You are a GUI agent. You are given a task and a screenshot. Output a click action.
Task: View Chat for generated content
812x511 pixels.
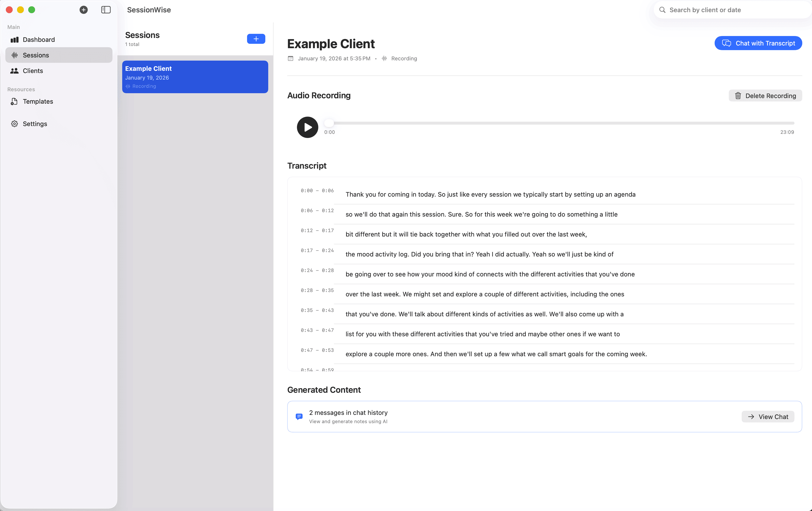point(768,416)
